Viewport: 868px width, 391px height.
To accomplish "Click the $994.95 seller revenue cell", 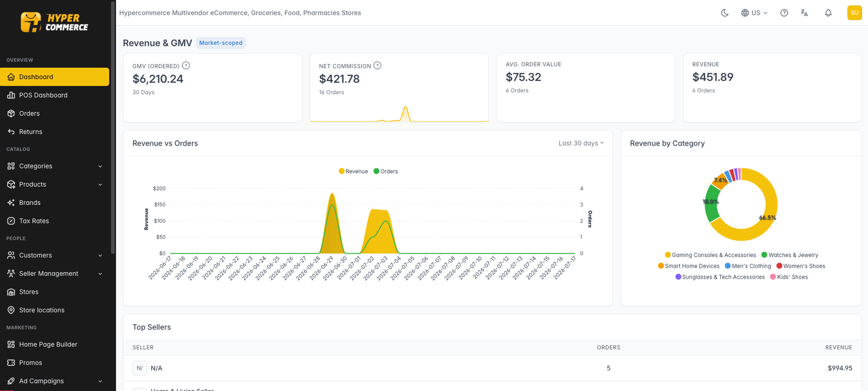I will pos(840,368).
